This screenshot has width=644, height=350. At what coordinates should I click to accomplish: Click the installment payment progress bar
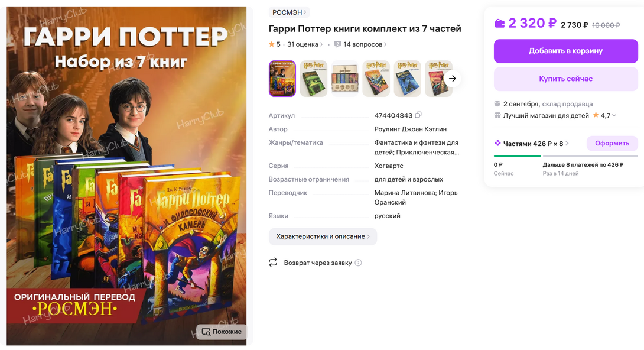(x=565, y=156)
